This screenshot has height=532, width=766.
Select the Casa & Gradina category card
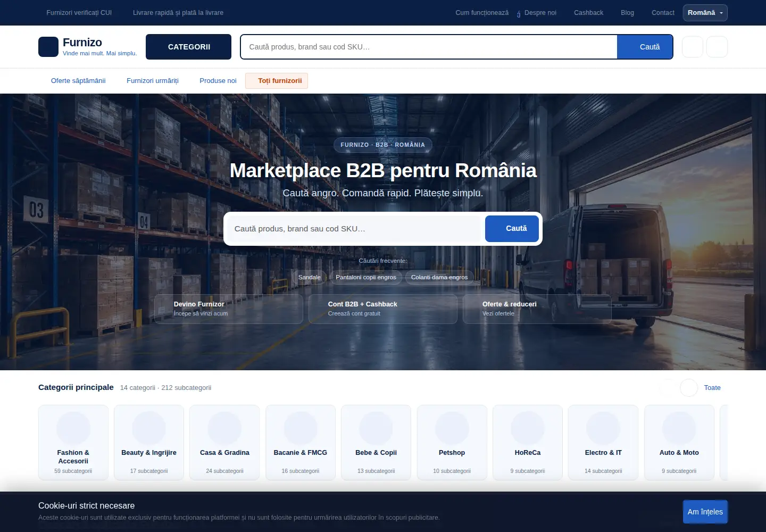tap(224, 443)
